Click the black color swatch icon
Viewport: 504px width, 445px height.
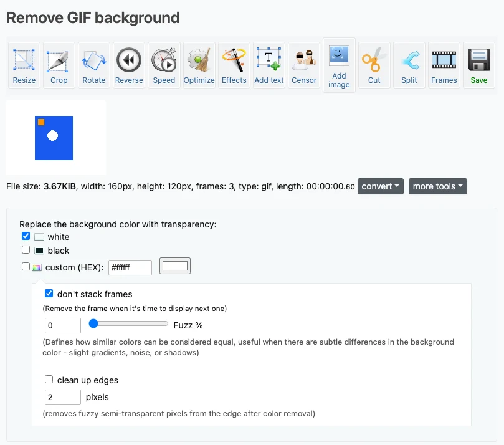pos(39,251)
